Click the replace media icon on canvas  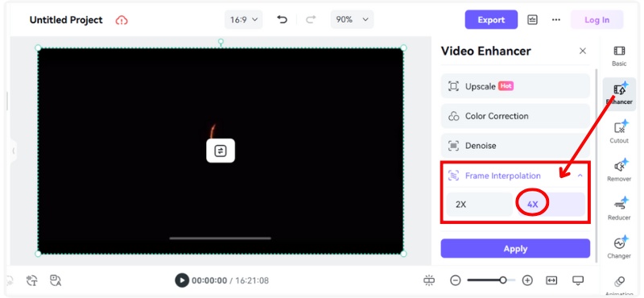click(221, 151)
